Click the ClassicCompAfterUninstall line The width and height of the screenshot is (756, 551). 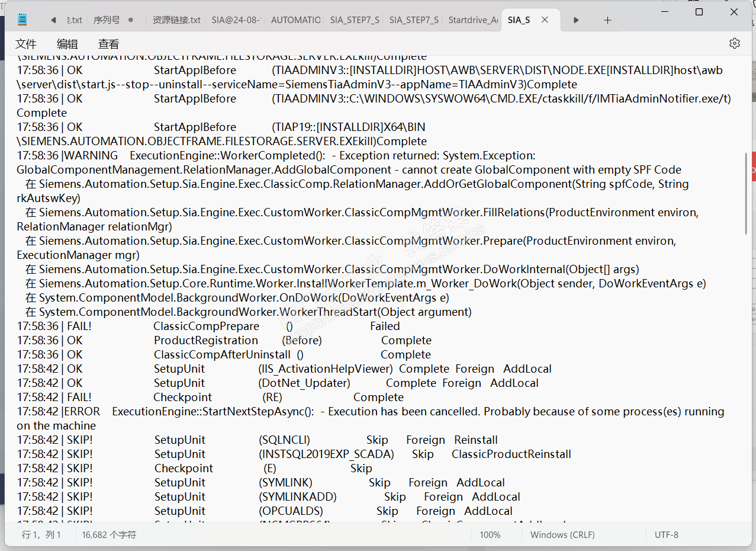click(224, 355)
